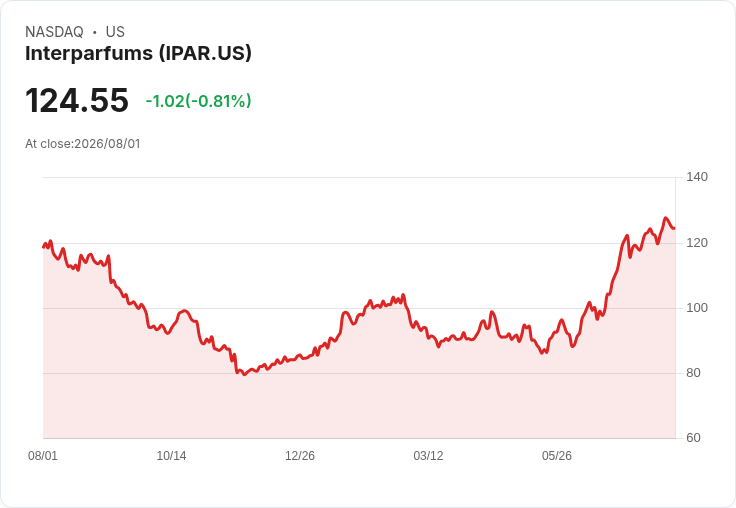Viewport: 736px width, 508px height.
Task: Click the 140 y-axis price label
Action: (697, 177)
